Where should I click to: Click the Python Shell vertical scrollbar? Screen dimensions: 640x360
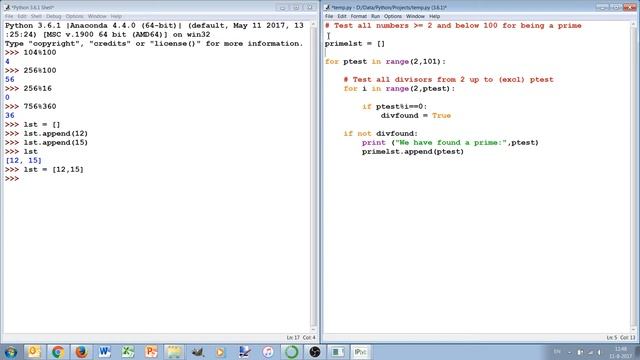pos(313,177)
